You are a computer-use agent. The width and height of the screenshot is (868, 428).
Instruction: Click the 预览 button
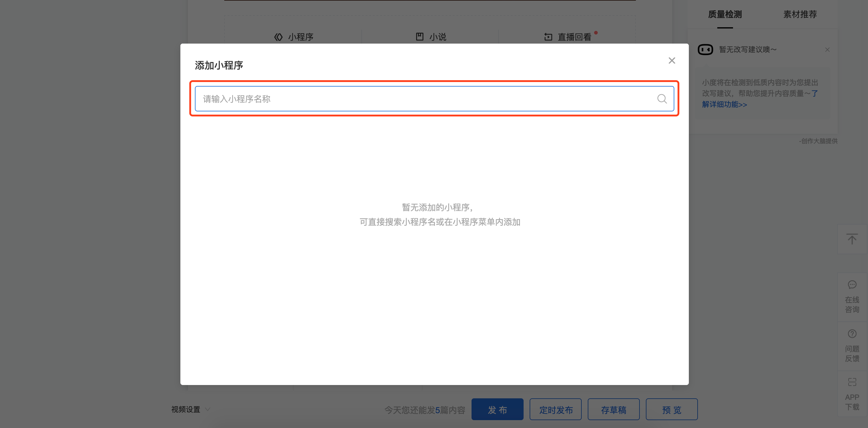pos(671,410)
